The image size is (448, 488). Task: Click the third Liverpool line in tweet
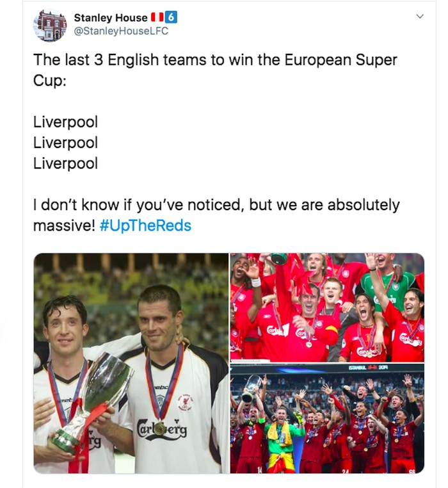(x=65, y=163)
